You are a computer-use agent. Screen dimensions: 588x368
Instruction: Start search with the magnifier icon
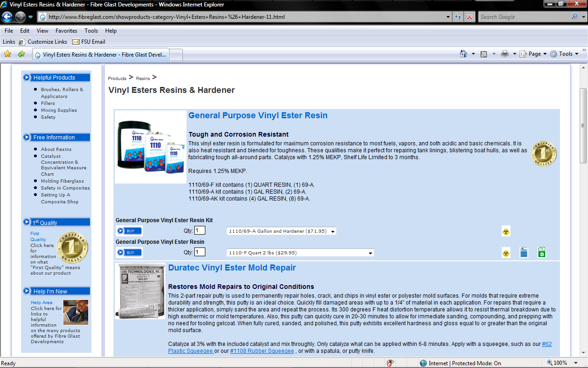click(x=575, y=17)
